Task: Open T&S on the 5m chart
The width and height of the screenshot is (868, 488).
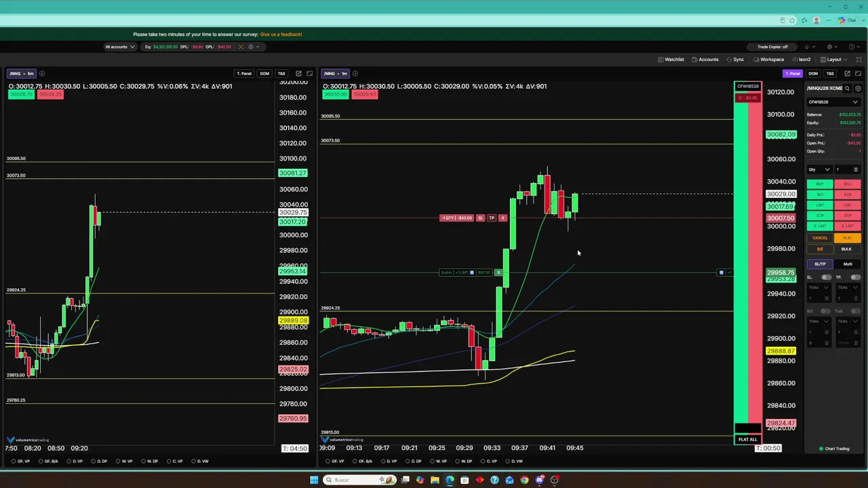Action: 281,73
